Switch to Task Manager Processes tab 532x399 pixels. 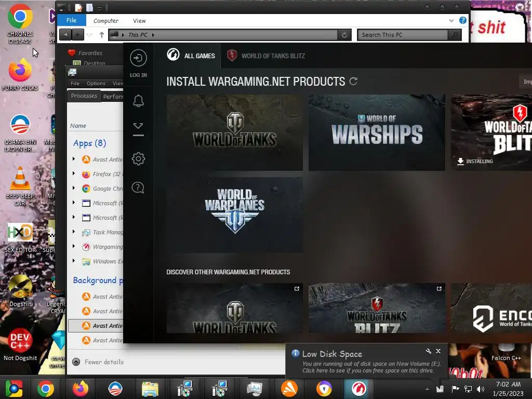coord(84,96)
